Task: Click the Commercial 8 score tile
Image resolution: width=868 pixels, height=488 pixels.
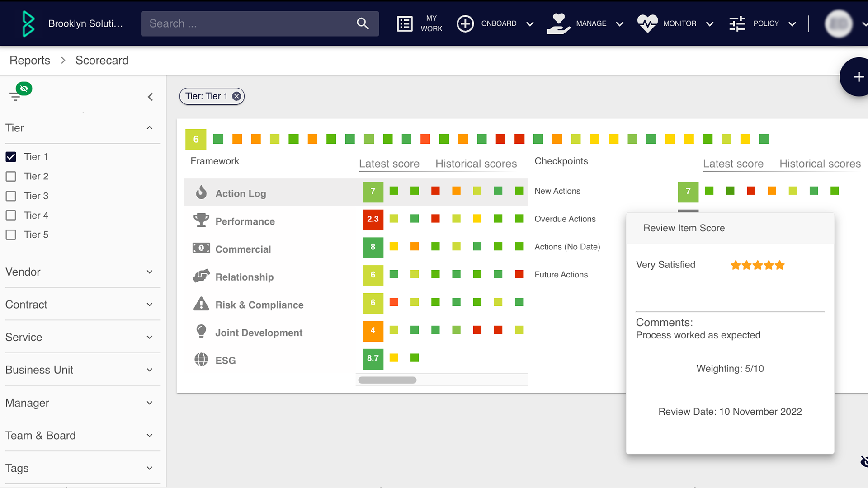Action: 373,247
